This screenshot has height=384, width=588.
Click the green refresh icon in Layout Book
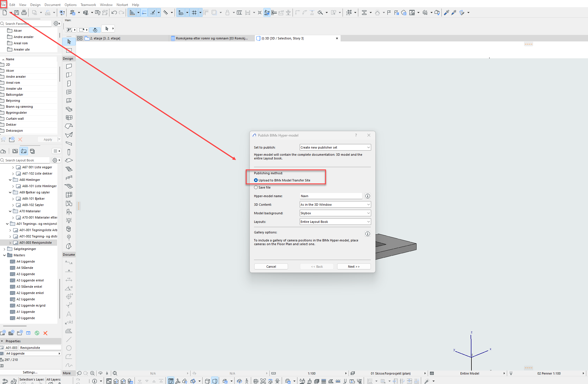click(37, 333)
